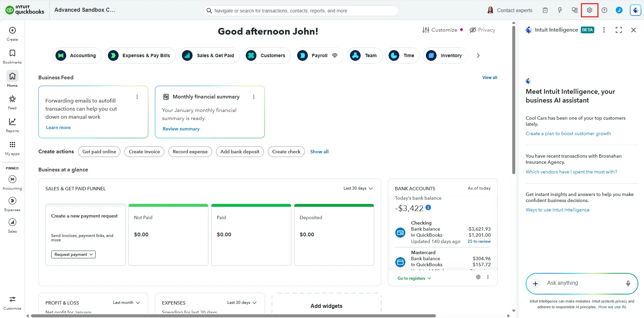Open the quick create lightning icon
Screen dimensions: 644x318
pyautogui.click(x=560, y=10)
